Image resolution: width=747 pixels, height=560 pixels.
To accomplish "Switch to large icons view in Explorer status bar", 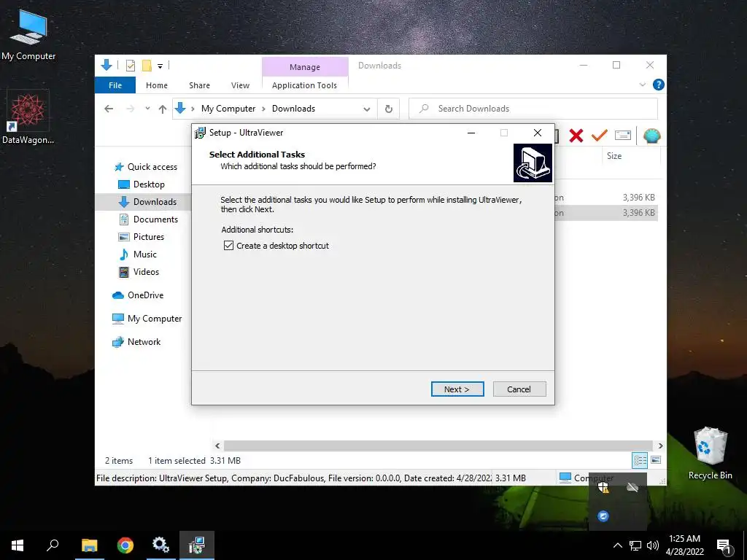I will (x=656, y=460).
